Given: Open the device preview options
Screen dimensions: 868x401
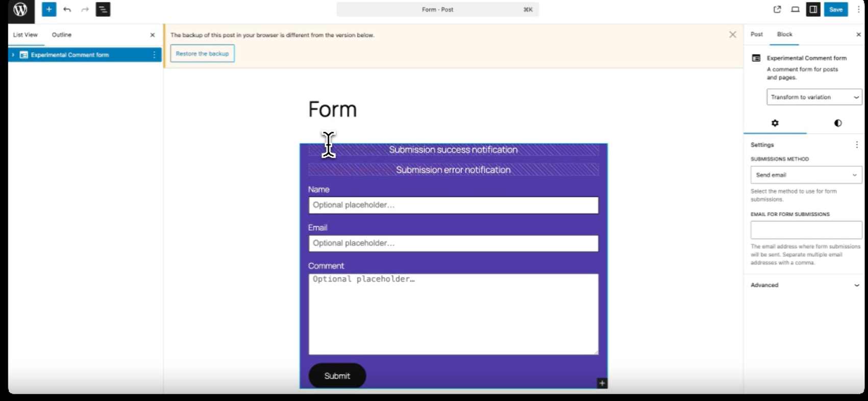Looking at the screenshot, I should (795, 9).
